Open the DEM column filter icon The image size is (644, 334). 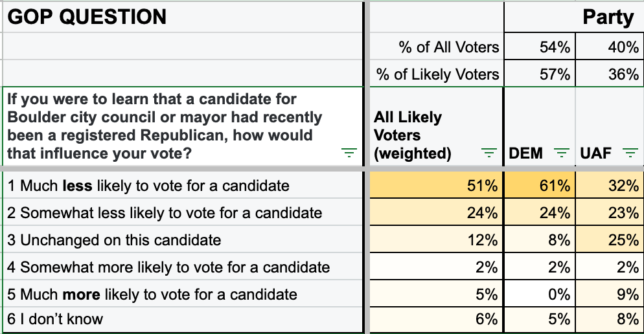pyautogui.click(x=562, y=153)
